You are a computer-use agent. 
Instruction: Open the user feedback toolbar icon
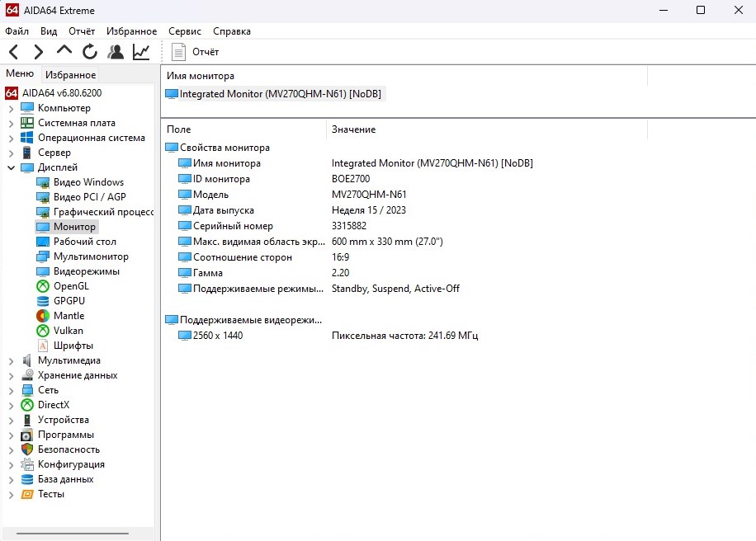point(116,52)
